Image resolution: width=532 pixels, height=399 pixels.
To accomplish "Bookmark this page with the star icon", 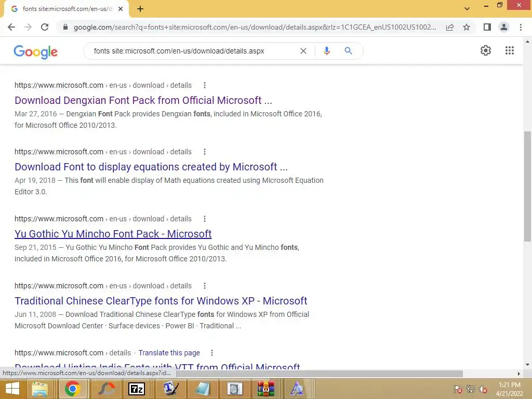I will 467,27.
